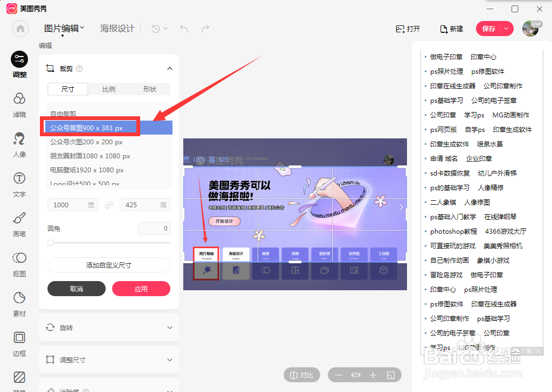Open the sd卡数据恢复 ad link
The image size is (552, 392).
coord(450,173)
